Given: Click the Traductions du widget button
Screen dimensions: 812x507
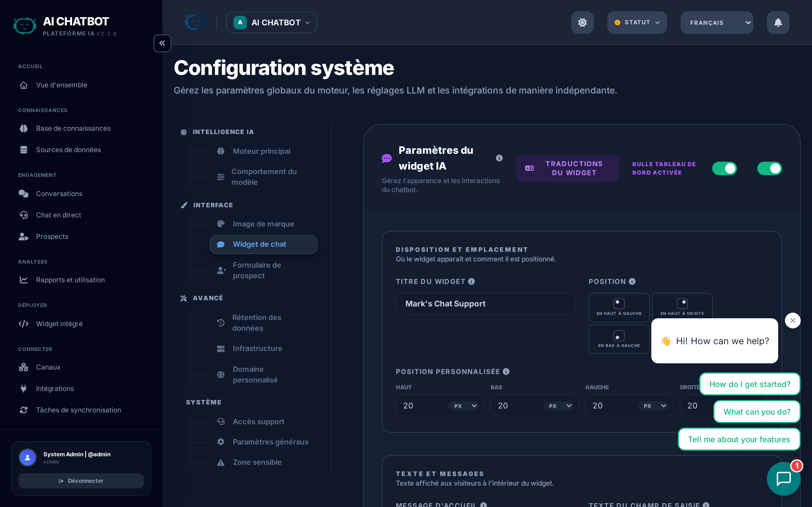Looking at the screenshot, I should point(567,168).
